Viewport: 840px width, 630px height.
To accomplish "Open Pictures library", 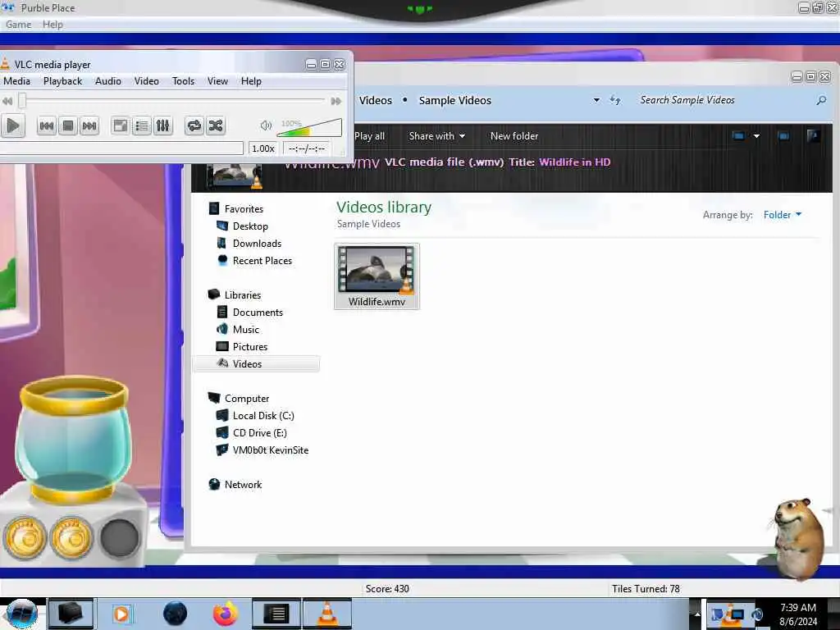I will click(x=250, y=347).
